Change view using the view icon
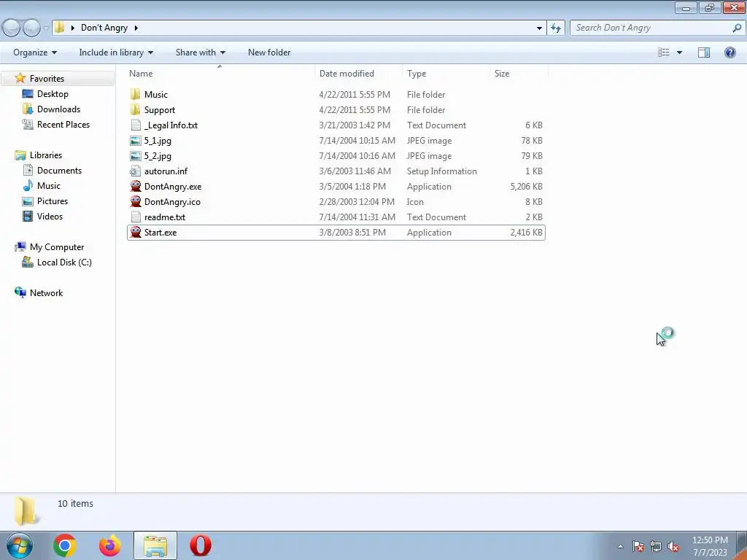 664,52
